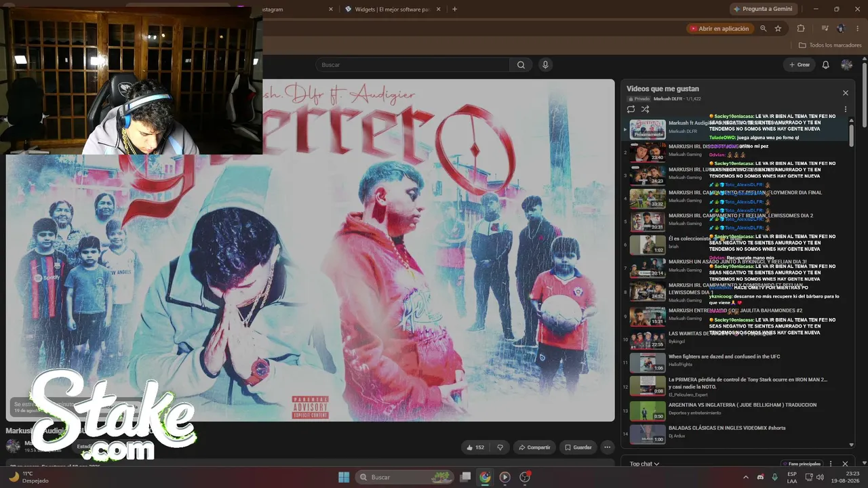Click Abrir en aplicación button
The width and height of the screenshot is (868, 488).
719,28
